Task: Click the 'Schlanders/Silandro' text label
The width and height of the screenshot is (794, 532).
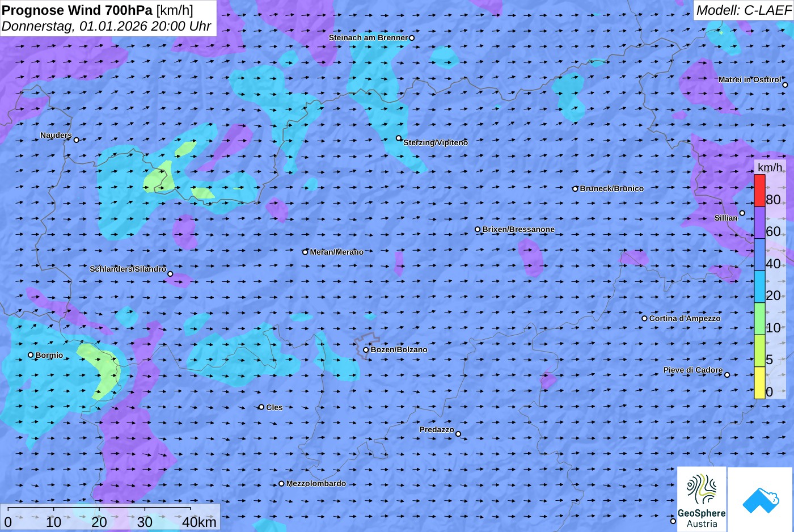Action: [x=128, y=269]
